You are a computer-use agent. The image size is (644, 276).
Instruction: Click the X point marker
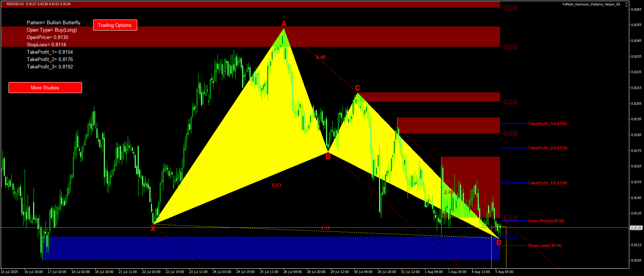click(153, 229)
